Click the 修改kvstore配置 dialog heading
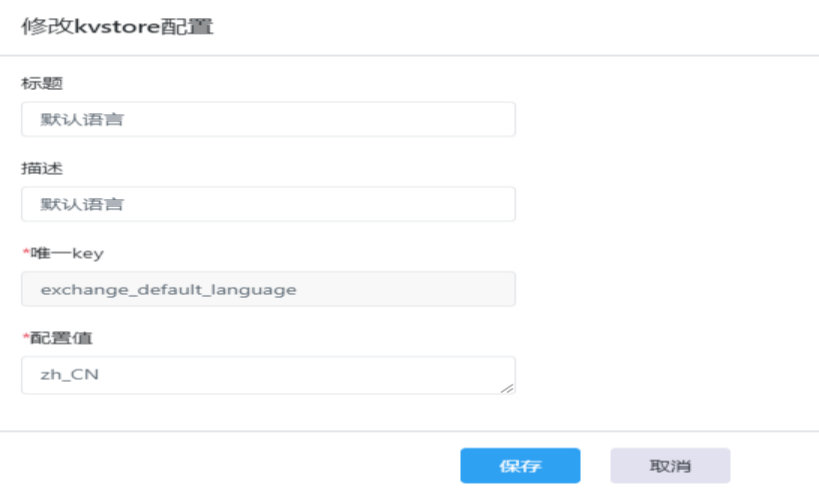This screenshot has height=499, width=819. [x=117, y=26]
